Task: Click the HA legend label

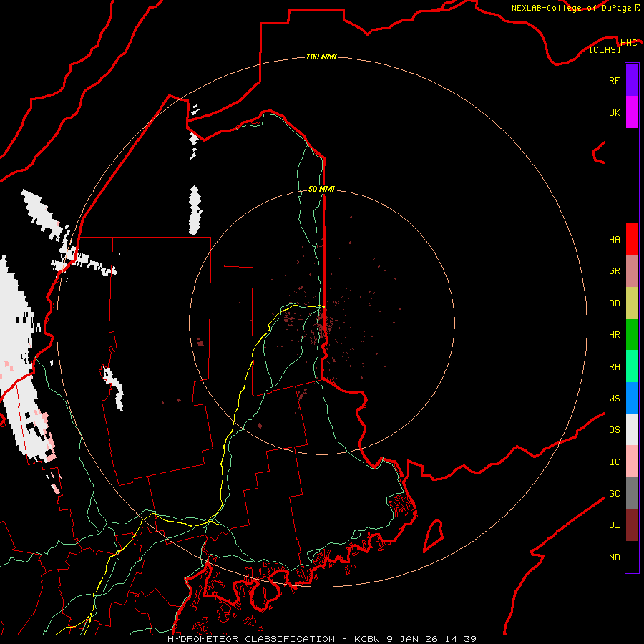Action: [x=614, y=240]
